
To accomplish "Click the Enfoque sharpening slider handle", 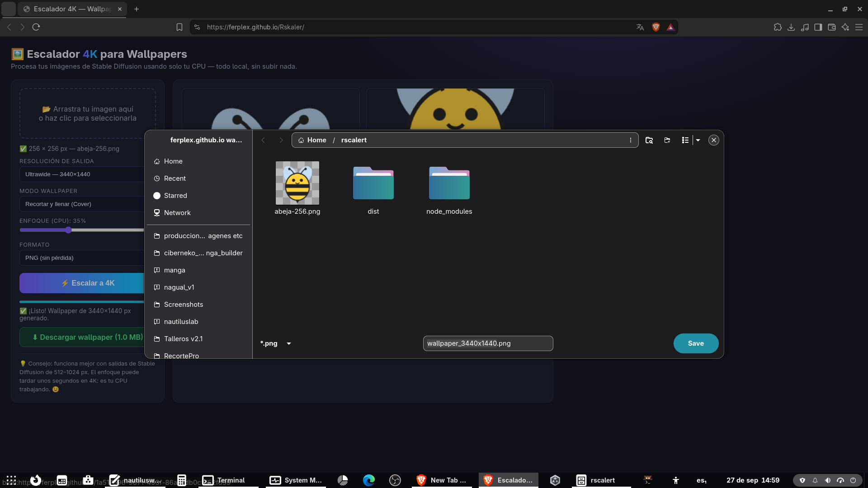I will [68, 230].
